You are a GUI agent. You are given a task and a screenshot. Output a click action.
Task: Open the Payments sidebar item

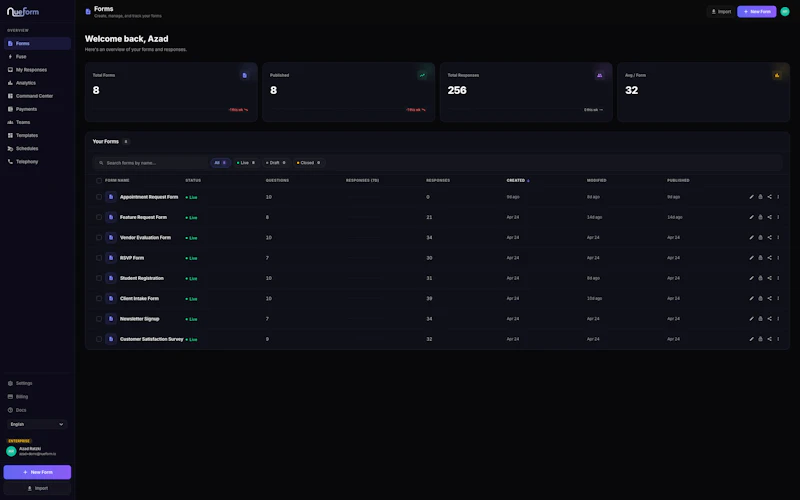click(x=37, y=109)
